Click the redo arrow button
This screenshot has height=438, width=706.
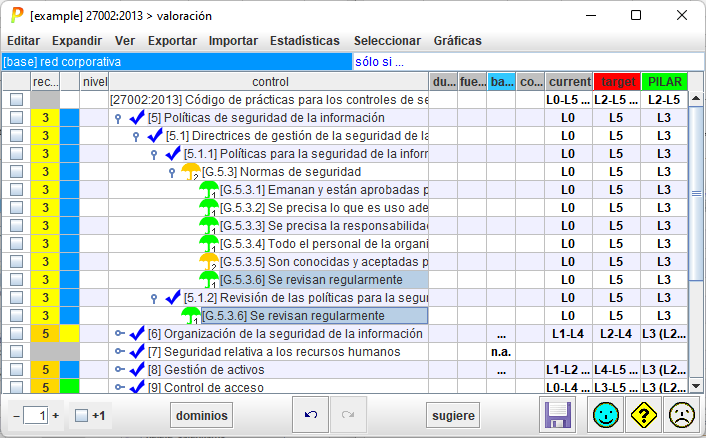pyautogui.click(x=348, y=414)
